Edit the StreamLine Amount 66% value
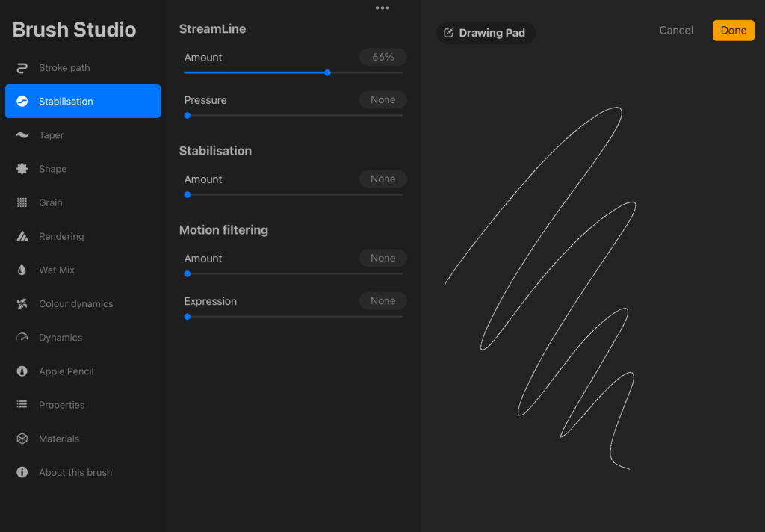The width and height of the screenshot is (765, 532). [383, 57]
